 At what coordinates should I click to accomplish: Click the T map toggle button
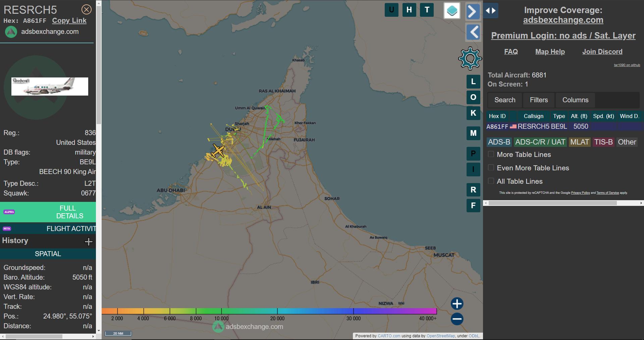tap(427, 10)
